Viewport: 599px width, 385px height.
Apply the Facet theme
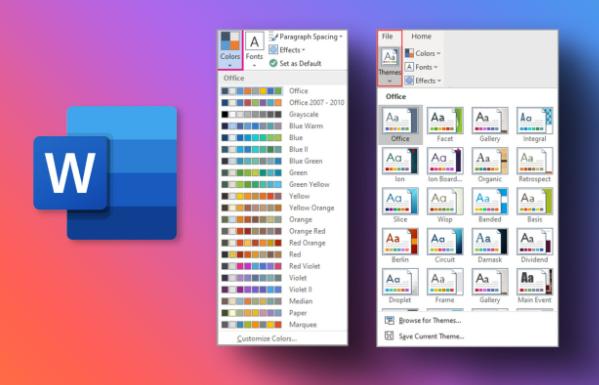coord(445,125)
